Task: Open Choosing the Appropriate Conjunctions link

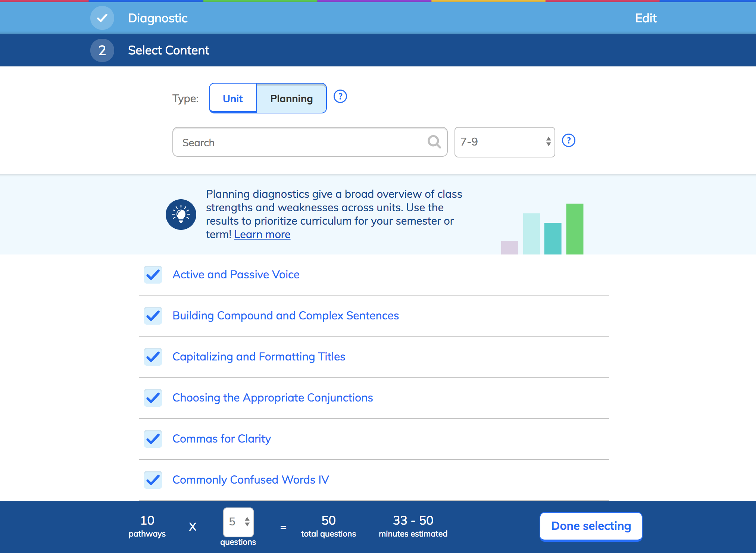Action: pyautogui.click(x=272, y=398)
